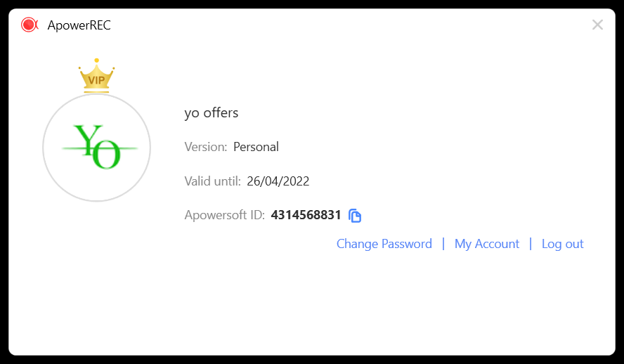Click the green letter O in avatar
Image resolution: width=624 pixels, height=364 pixels.
click(106, 155)
